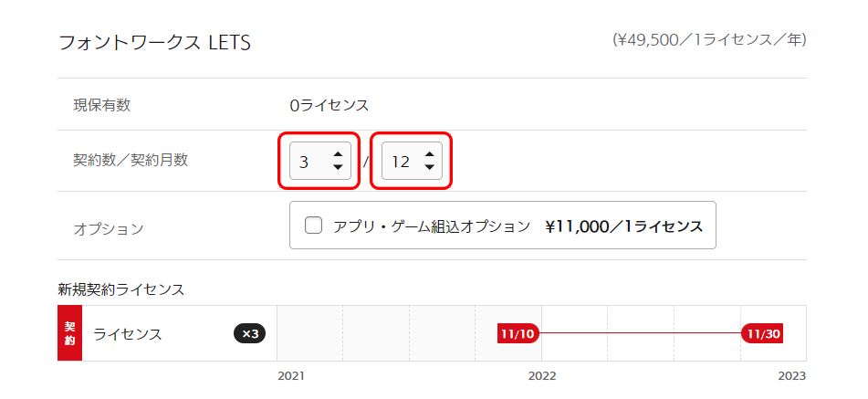Click the black ×3 license count badge
868x399 pixels.
coord(250,333)
